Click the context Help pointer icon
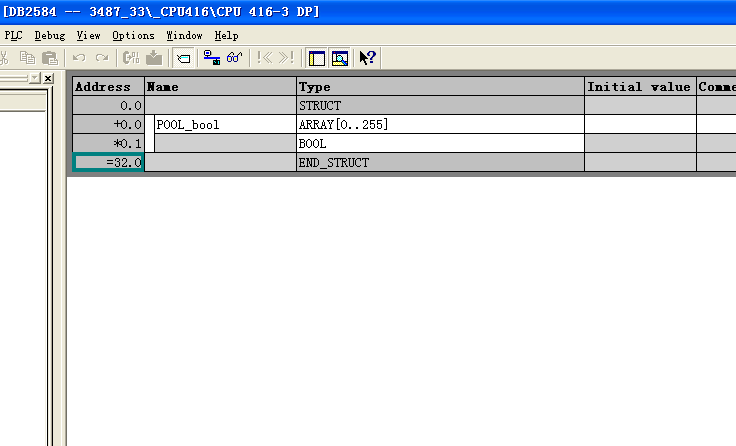Screen dimensions: 736x446 pos(367,58)
